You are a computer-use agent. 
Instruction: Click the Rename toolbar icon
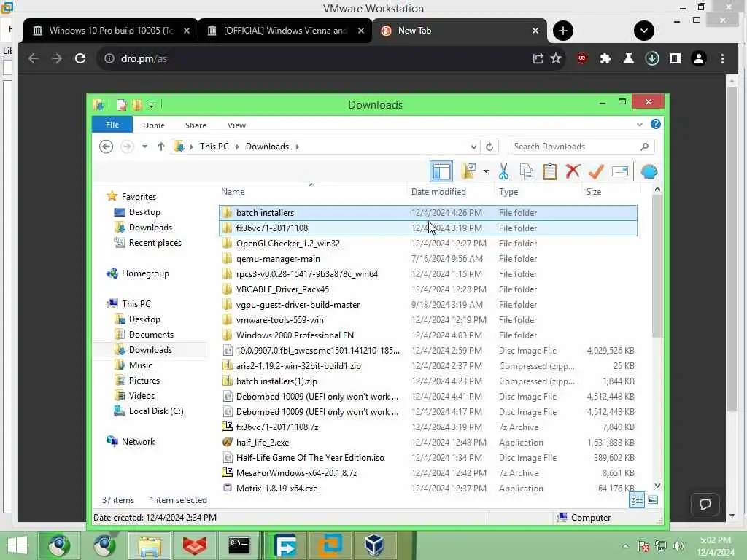(x=620, y=171)
